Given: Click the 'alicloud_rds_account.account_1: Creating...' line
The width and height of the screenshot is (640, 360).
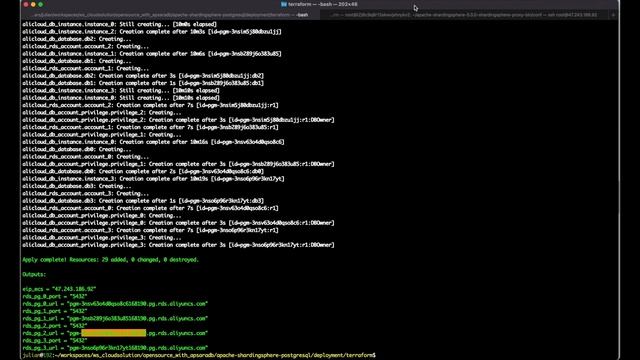Looking at the screenshot, I should click(86, 68).
